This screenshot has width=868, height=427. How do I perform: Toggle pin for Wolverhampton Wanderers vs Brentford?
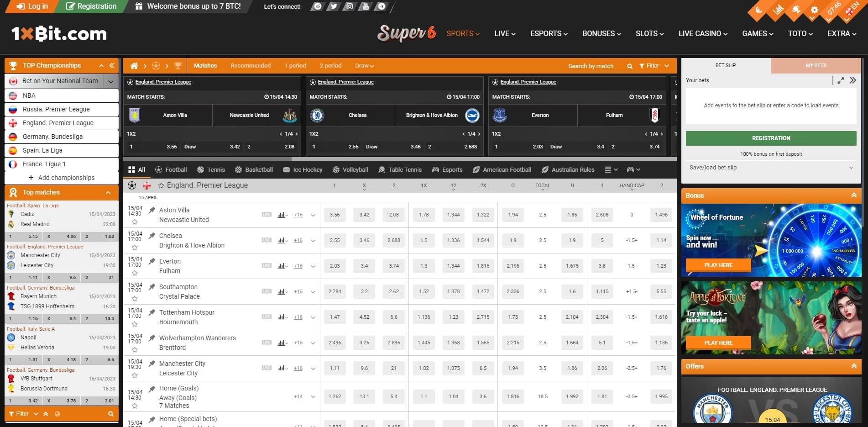(152, 337)
